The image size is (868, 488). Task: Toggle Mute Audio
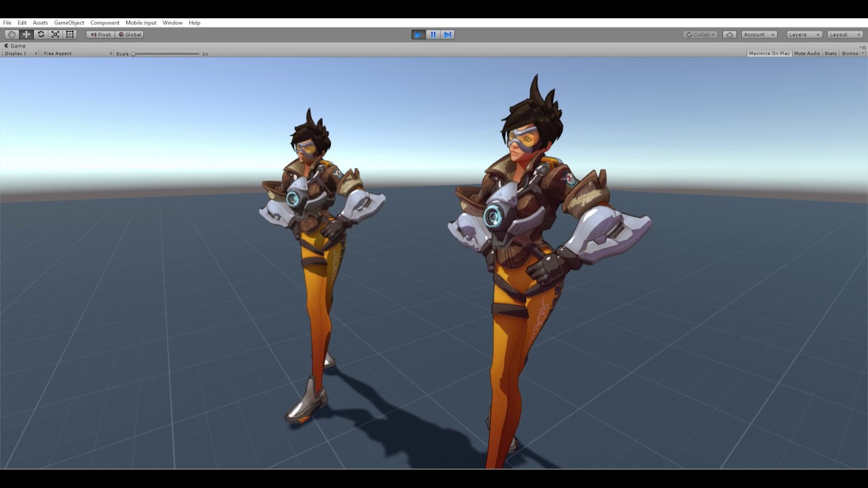click(x=807, y=54)
